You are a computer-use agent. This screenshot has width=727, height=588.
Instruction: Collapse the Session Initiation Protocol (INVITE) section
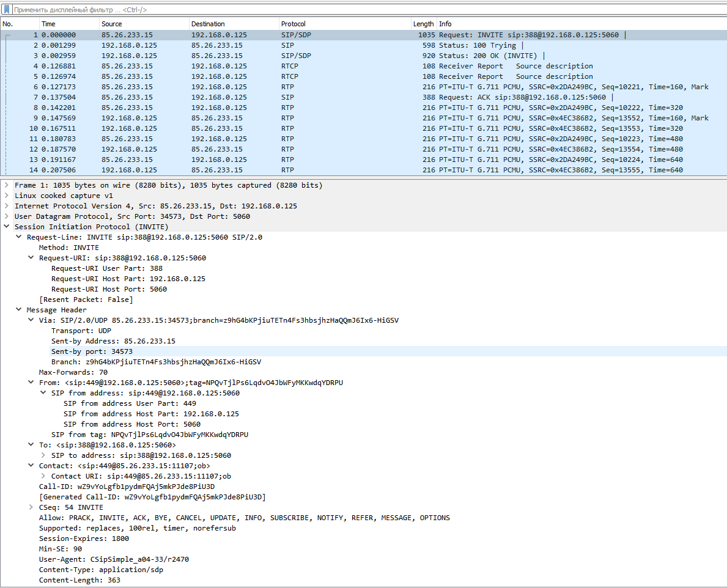tap(6, 227)
